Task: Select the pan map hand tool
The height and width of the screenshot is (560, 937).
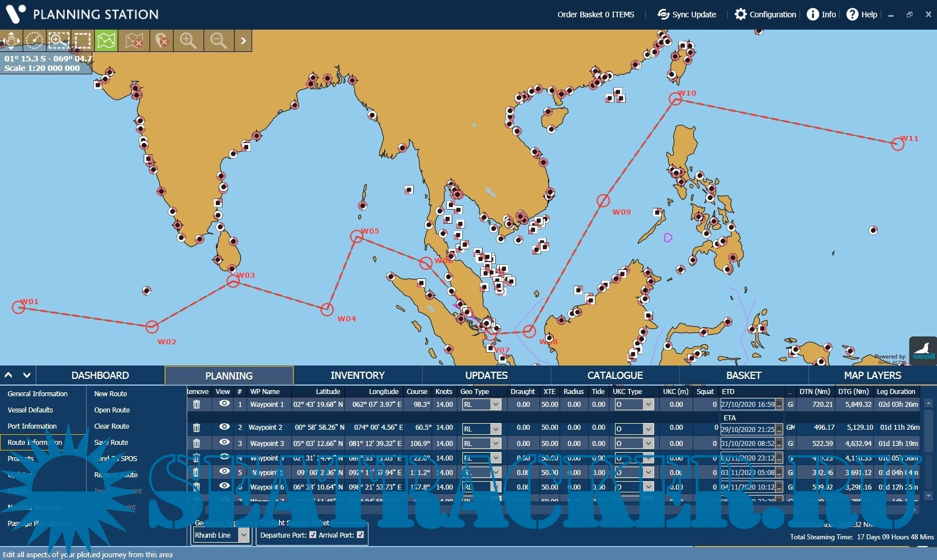Action: [11, 41]
